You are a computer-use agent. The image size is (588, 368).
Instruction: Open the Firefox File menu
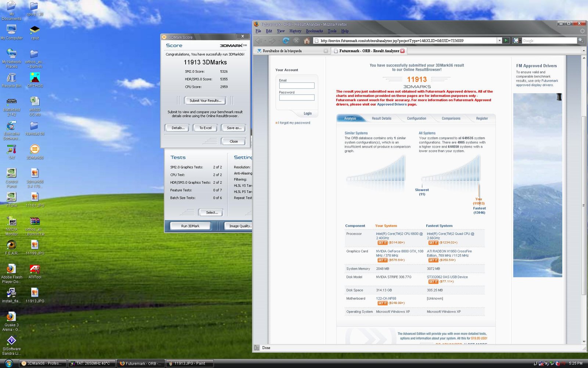click(x=258, y=31)
